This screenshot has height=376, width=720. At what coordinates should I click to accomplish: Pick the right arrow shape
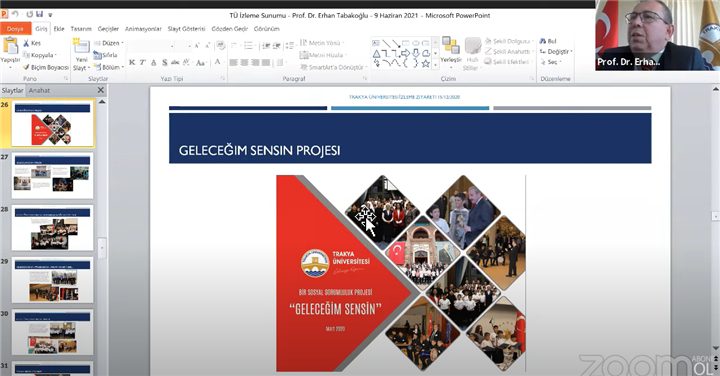[405, 54]
